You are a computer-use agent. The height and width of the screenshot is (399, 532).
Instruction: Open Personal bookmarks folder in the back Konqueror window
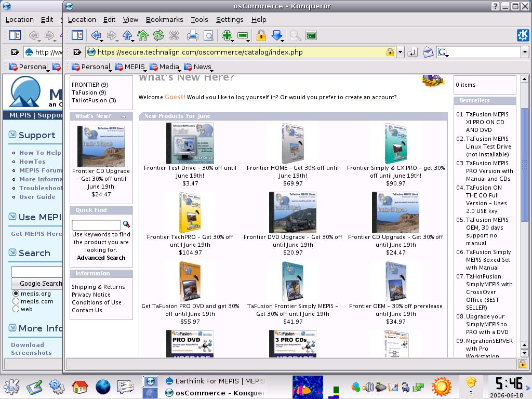click(x=29, y=67)
